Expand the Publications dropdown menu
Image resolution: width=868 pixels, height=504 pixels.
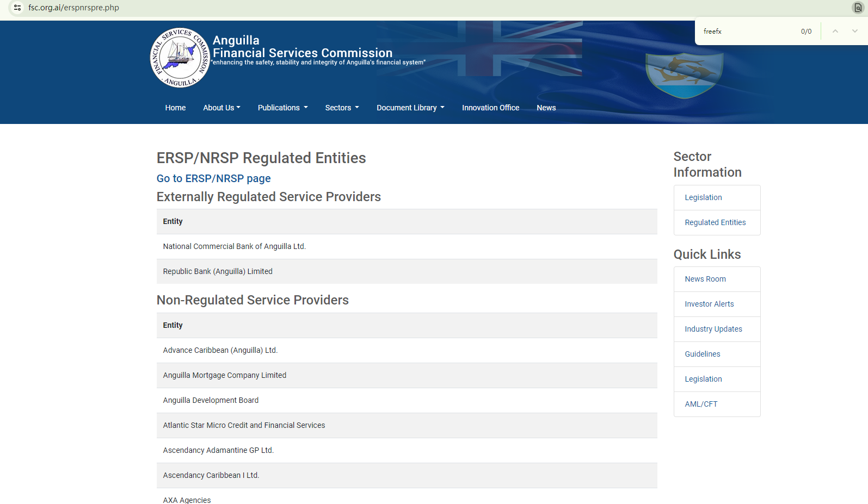[x=283, y=108]
